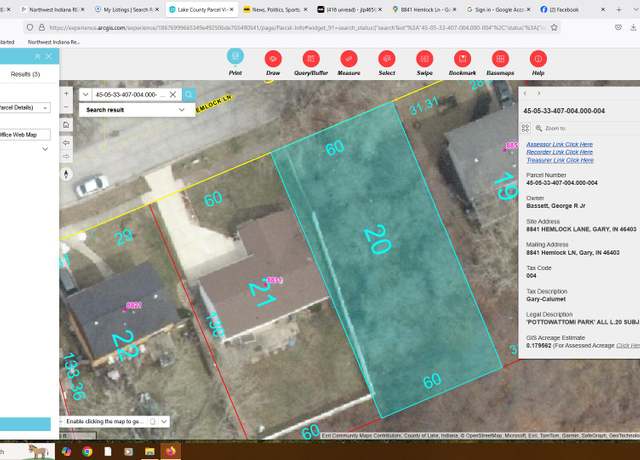The image size is (640, 460).
Task: Click the parcel number search field
Action: click(129, 95)
